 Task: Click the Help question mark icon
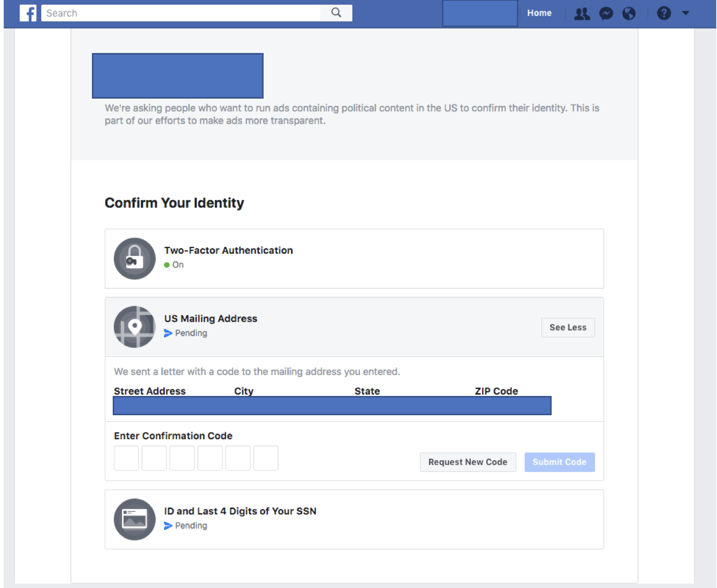click(664, 13)
